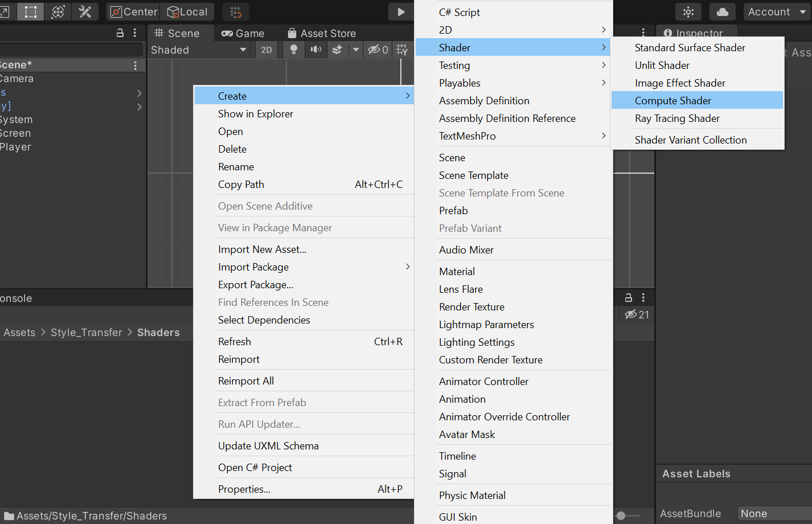The image size is (812, 524).
Task: Open scene grid visibility settings icon
Action: (402, 50)
